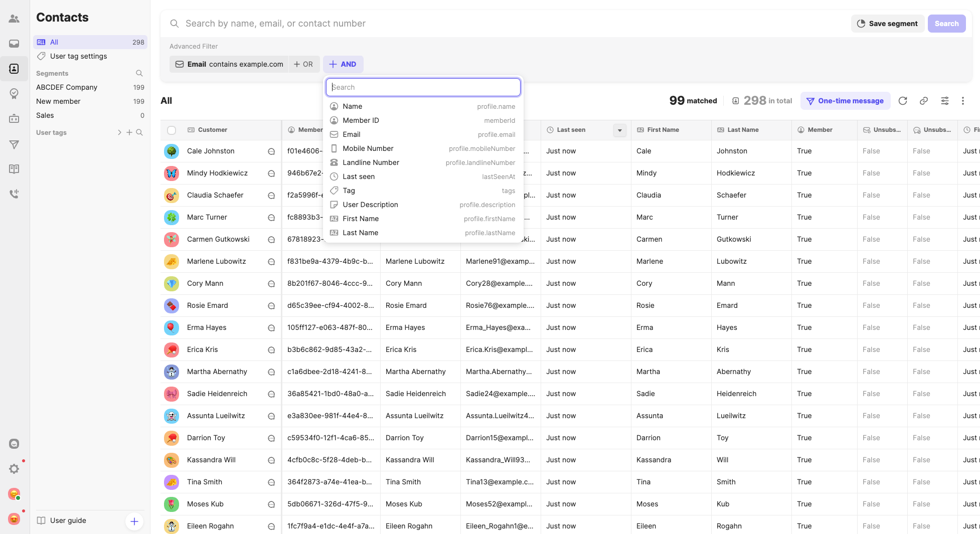Open the bot icon in left rail
This screenshot has height=534, width=980.
pyautogui.click(x=14, y=119)
